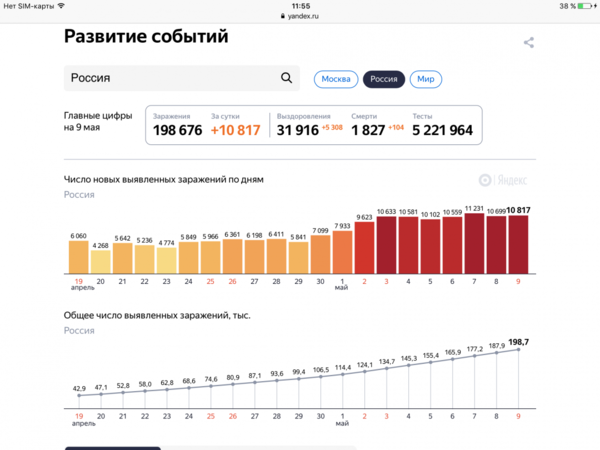Select the Москва region pill

[x=336, y=79]
